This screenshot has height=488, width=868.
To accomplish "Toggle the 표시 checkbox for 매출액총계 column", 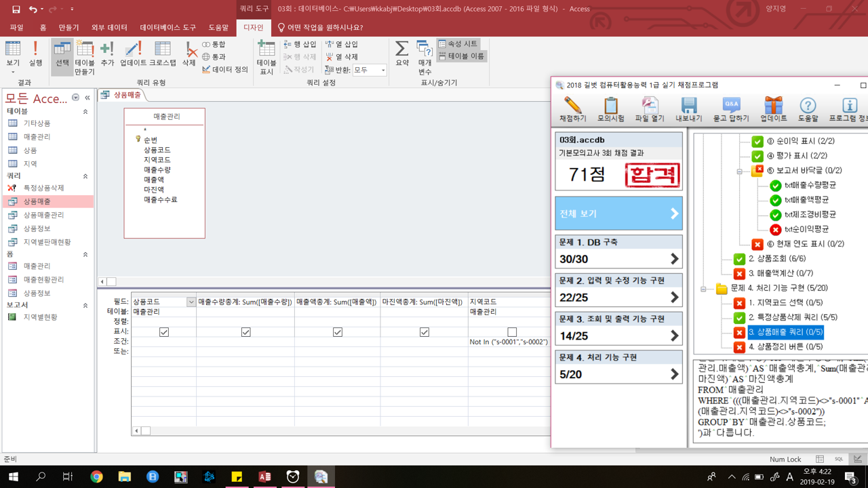I will coord(337,332).
